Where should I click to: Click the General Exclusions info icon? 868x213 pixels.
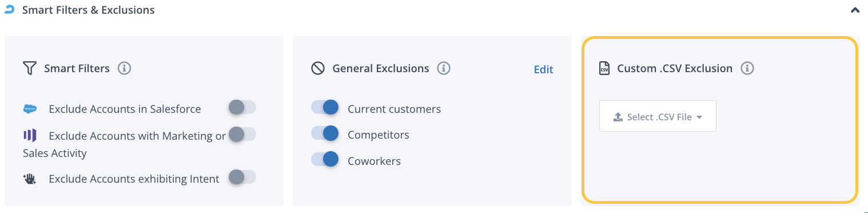pyautogui.click(x=443, y=69)
